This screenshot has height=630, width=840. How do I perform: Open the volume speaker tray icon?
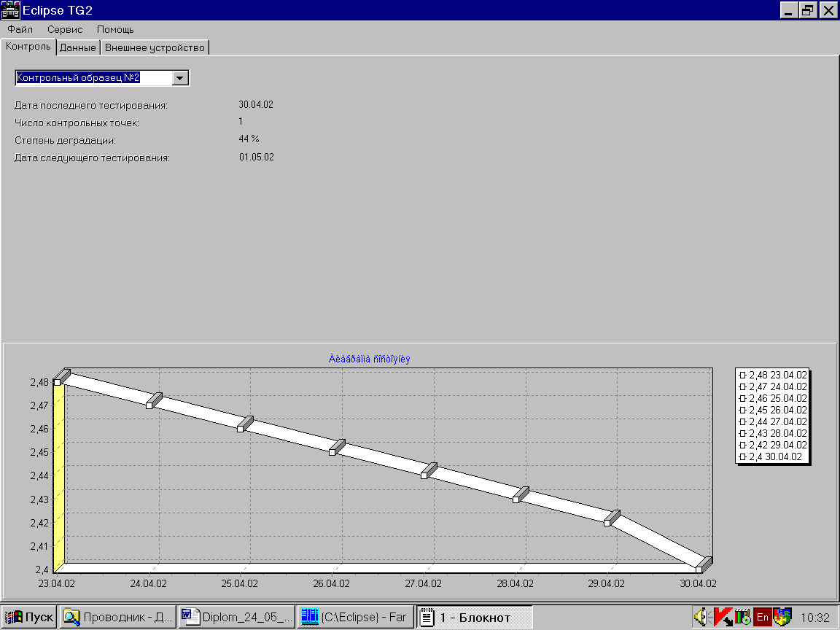click(703, 618)
